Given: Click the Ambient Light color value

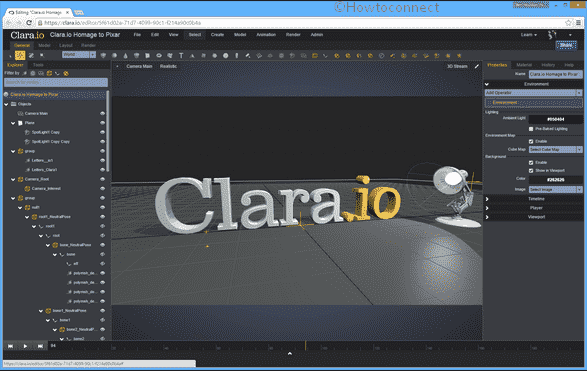Looking at the screenshot, I should click(x=556, y=119).
